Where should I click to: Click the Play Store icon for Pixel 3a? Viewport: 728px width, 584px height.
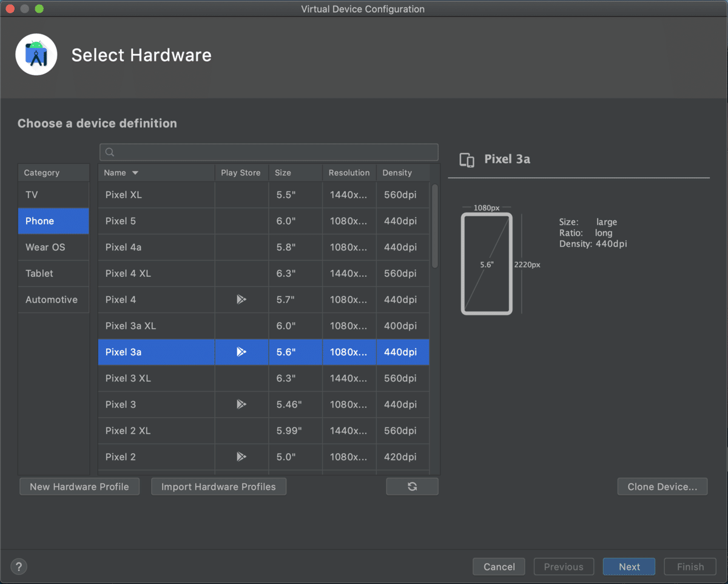pyautogui.click(x=241, y=352)
